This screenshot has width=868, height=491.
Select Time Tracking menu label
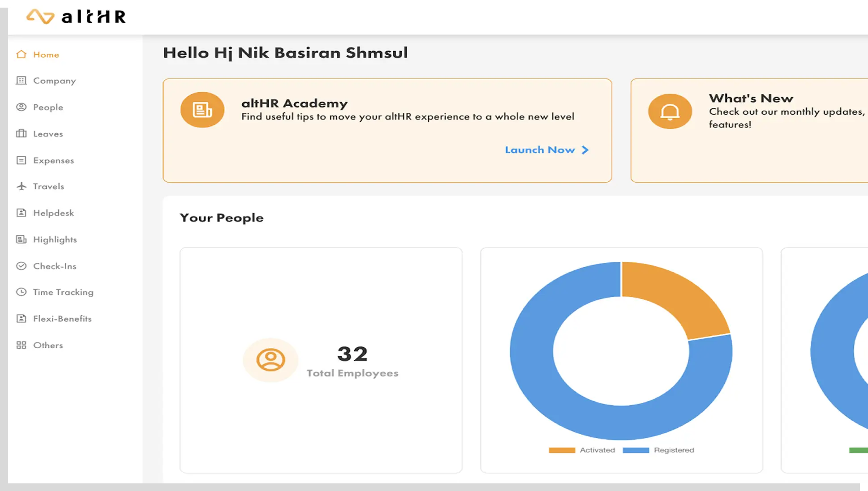(63, 292)
